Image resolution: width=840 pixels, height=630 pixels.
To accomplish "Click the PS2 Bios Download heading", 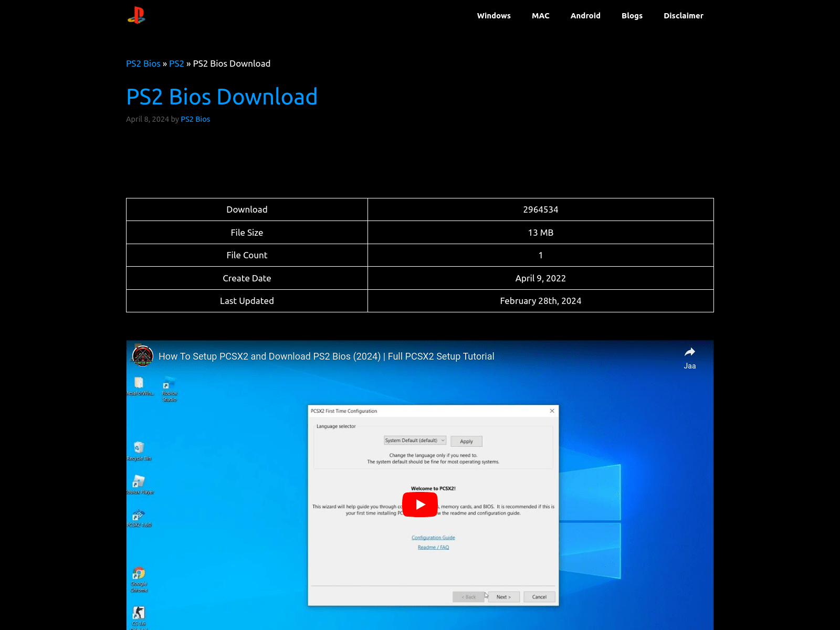I will [x=222, y=97].
